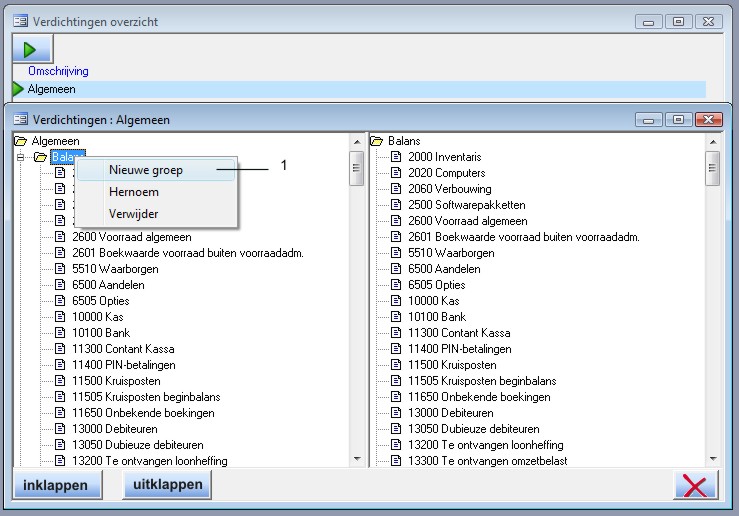
Task: Select Nieuwe groep from context menu
Action: coord(146,170)
